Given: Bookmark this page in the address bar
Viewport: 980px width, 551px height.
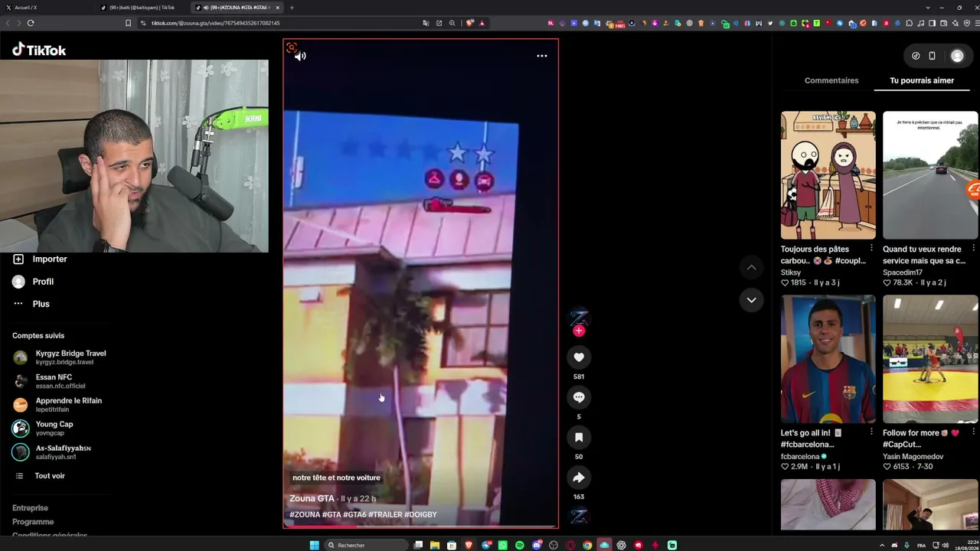Looking at the screenshot, I should tap(128, 23).
